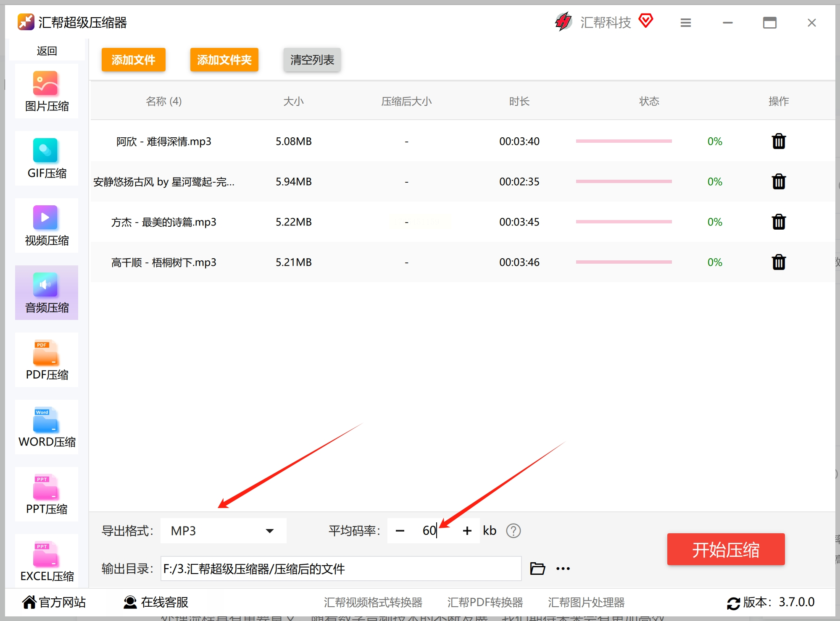Viewport: 840px width, 621px height.
Task: Click progress bar of 方杰 - 最美的诗篇.mp3
Action: pyautogui.click(x=624, y=222)
